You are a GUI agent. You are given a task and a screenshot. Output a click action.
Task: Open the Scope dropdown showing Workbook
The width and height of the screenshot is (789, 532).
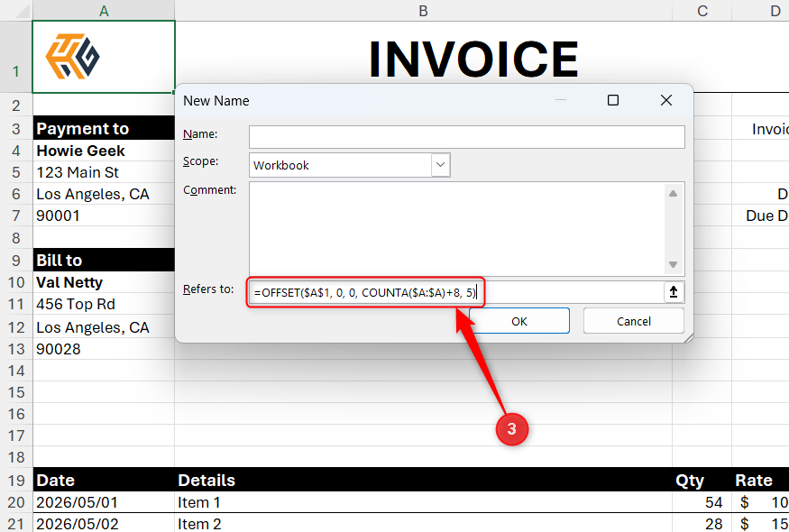(x=440, y=165)
